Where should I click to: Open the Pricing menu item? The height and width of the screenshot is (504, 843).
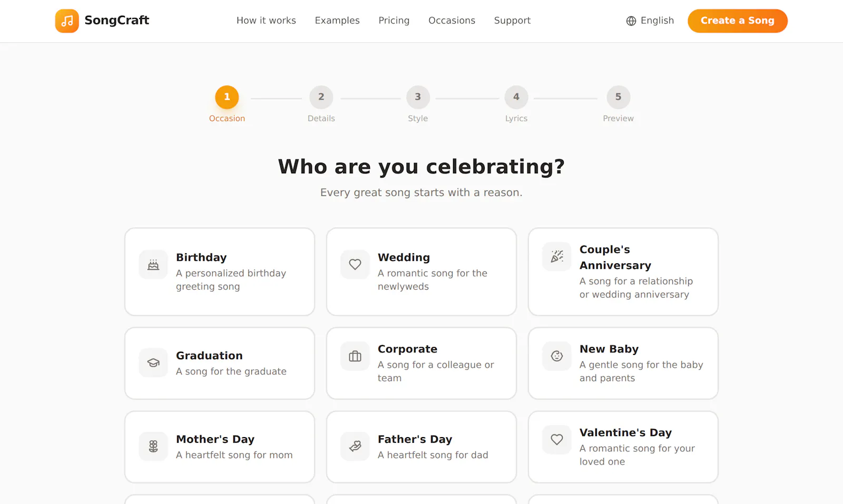click(x=394, y=21)
